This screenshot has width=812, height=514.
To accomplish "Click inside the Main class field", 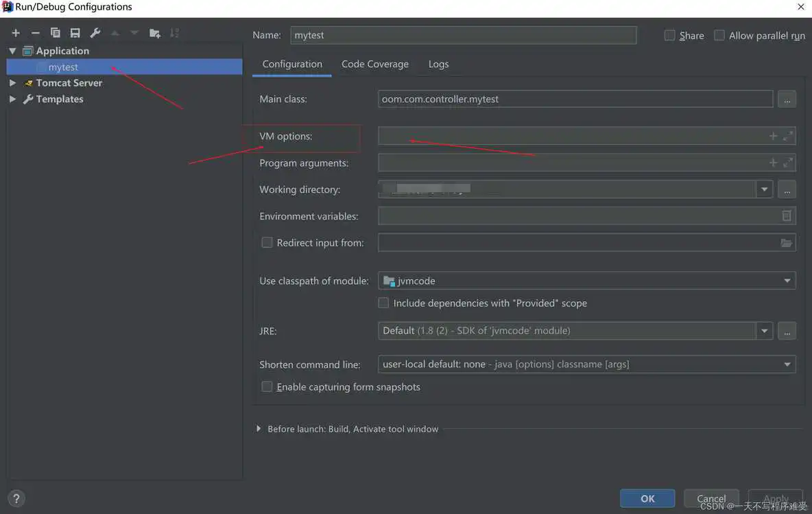I will click(x=575, y=99).
